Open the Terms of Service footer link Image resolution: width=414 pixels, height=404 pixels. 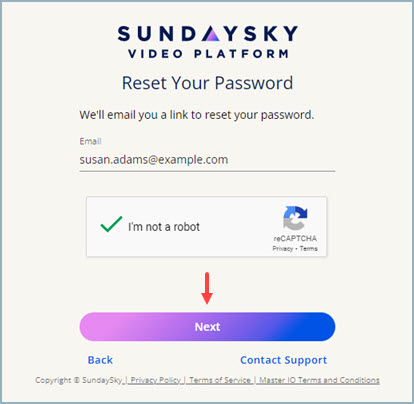[220, 380]
